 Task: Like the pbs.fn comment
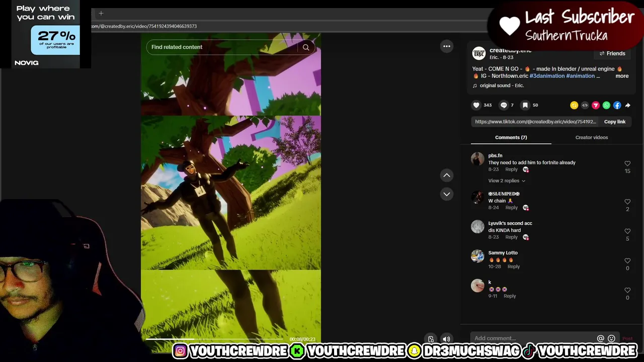pos(627,163)
